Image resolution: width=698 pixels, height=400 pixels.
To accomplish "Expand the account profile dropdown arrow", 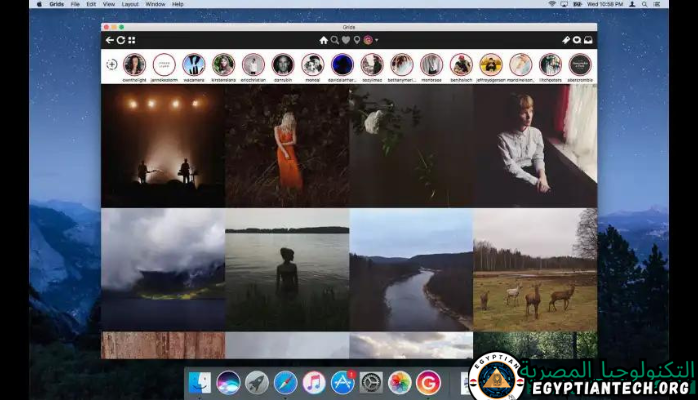I will [x=377, y=40].
